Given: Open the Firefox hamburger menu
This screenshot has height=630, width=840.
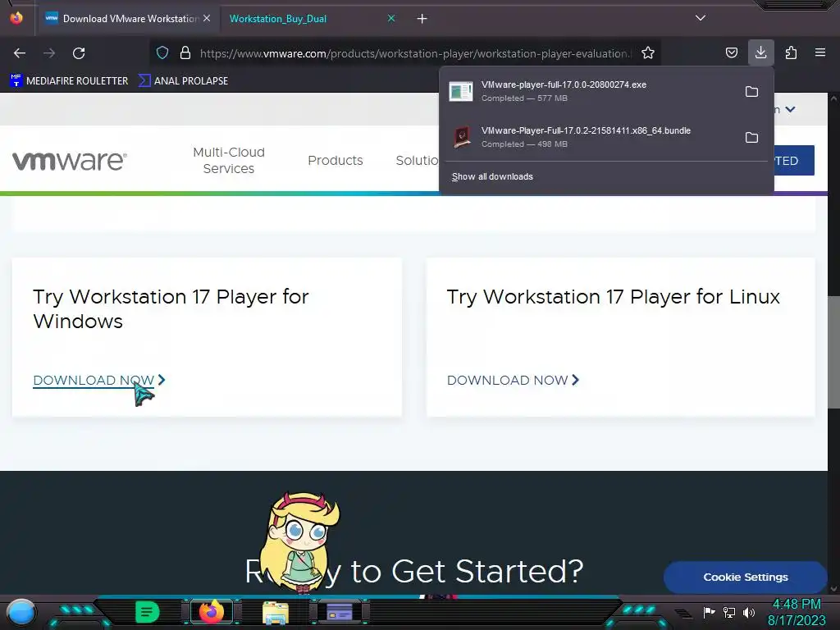Looking at the screenshot, I should pyautogui.click(x=820, y=52).
